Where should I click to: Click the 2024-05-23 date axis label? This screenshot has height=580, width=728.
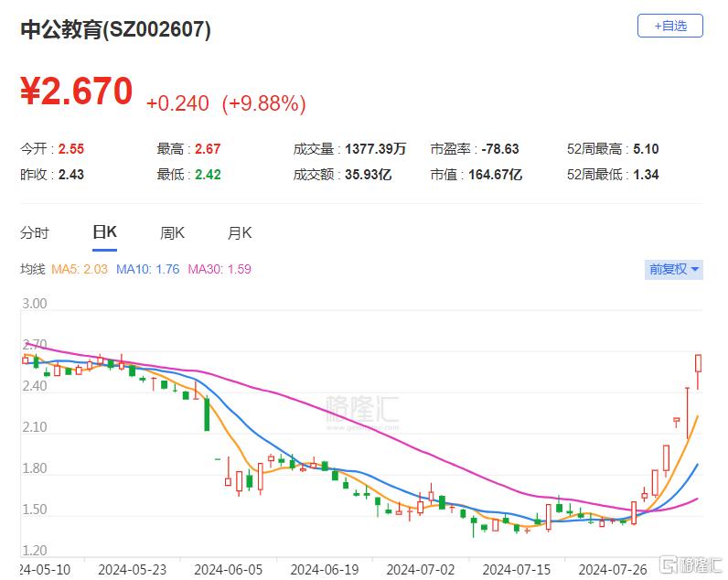[133, 569]
